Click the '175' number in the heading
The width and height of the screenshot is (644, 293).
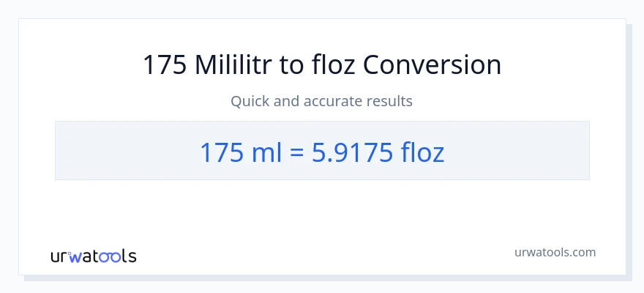click(165, 65)
